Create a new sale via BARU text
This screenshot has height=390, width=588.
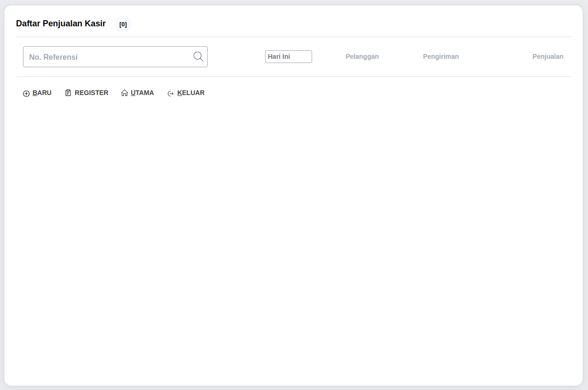[x=42, y=93]
